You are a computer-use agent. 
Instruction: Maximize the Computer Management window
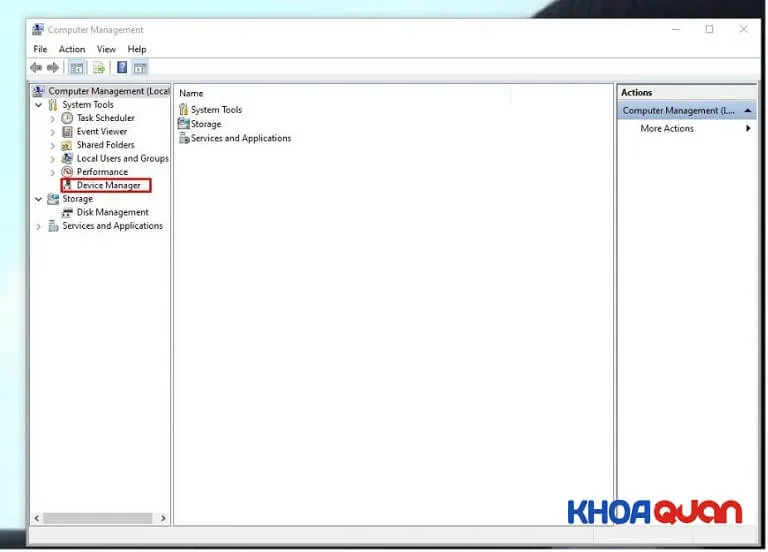(709, 29)
